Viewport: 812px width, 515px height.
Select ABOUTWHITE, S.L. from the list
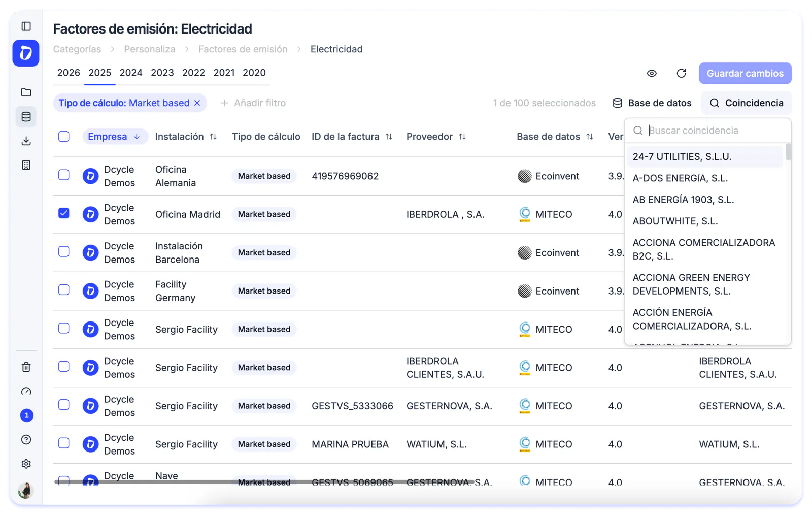tap(705, 221)
